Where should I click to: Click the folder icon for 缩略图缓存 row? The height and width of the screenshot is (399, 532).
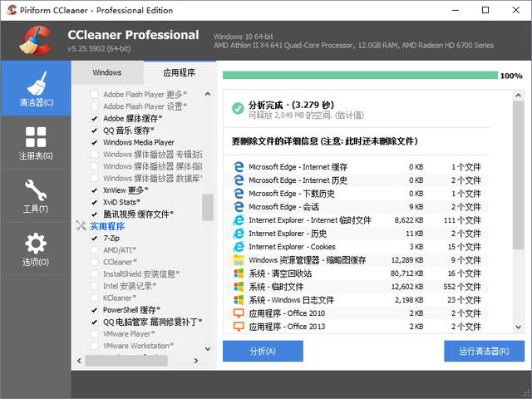pyautogui.click(x=239, y=260)
